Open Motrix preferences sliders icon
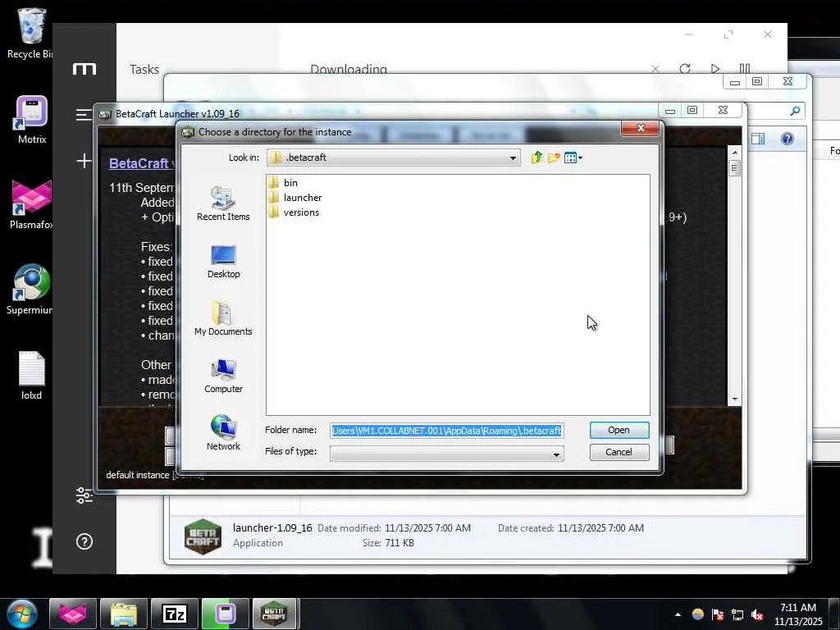This screenshot has height=630, width=840. (x=84, y=495)
